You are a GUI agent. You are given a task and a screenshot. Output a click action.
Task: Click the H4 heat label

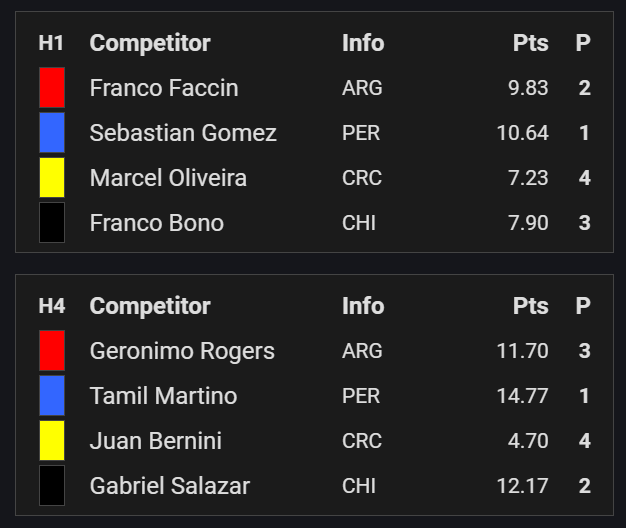coord(52,306)
